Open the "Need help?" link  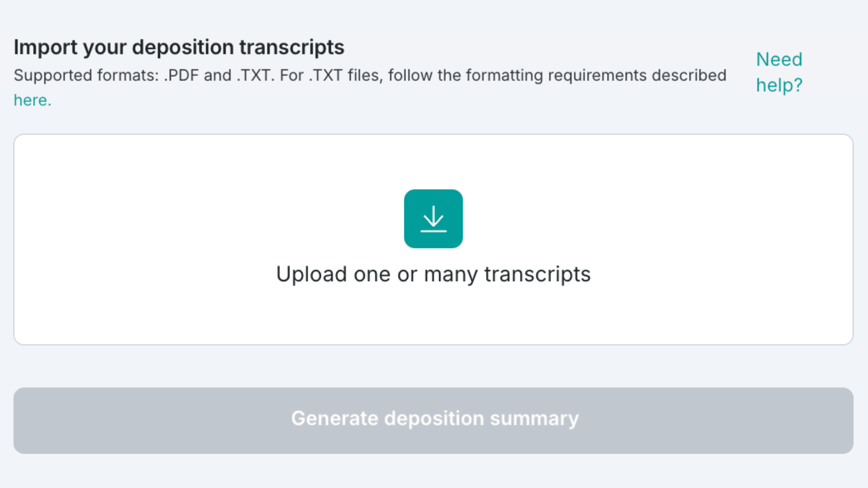tap(779, 72)
